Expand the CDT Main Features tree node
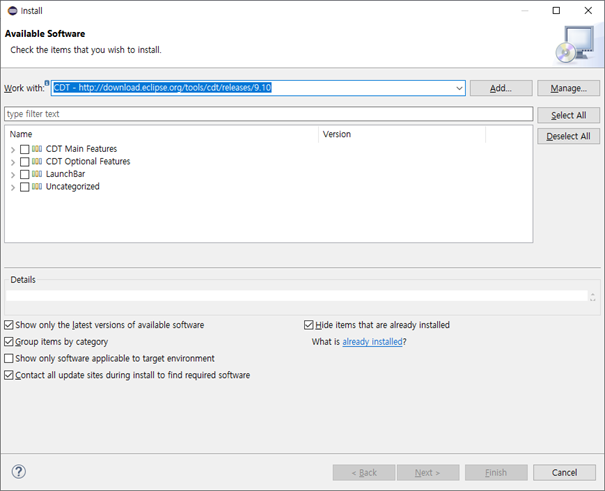 [13, 150]
